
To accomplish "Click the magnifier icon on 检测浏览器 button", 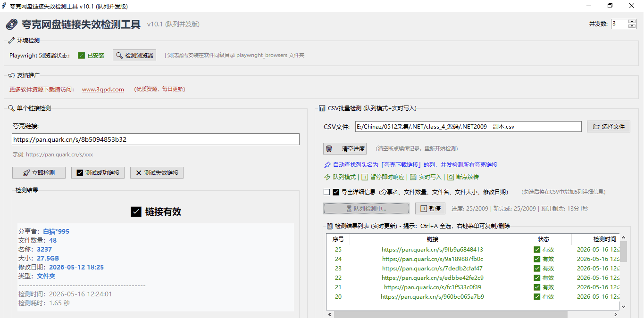I will click(119, 55).
